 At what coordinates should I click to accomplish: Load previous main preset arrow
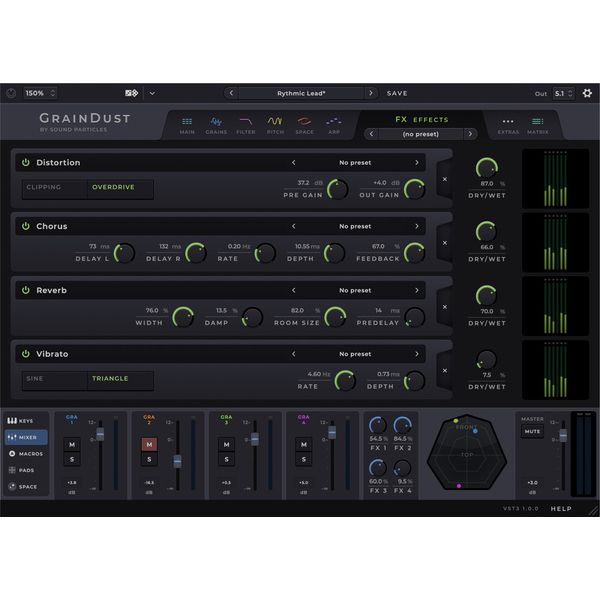231,93
